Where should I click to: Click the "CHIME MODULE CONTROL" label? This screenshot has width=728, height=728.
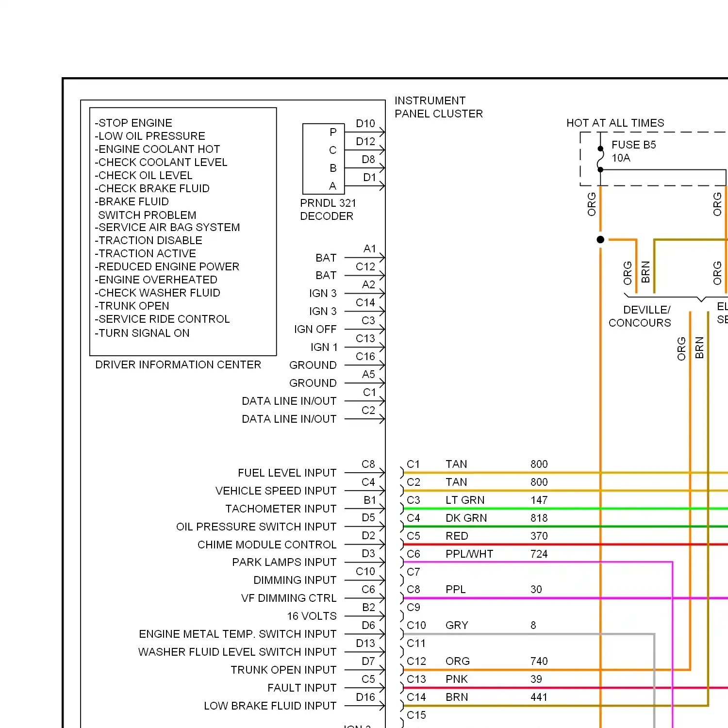tap(267, 545)
